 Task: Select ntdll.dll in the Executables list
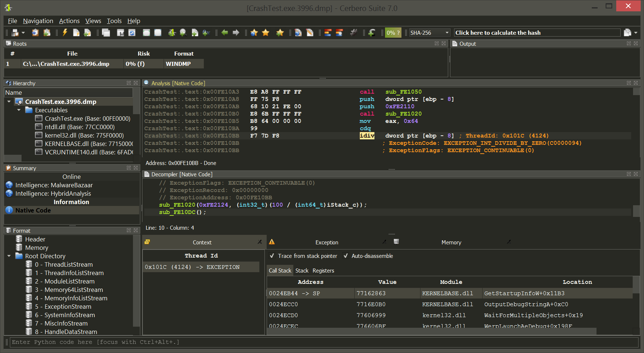tap(79, 127)
